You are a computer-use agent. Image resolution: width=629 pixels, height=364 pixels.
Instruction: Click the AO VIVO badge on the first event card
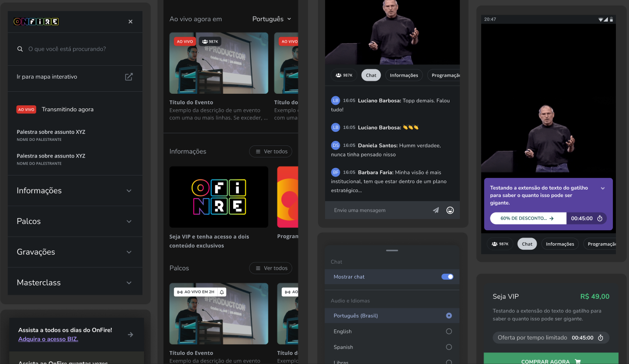[x=185, y=42]
